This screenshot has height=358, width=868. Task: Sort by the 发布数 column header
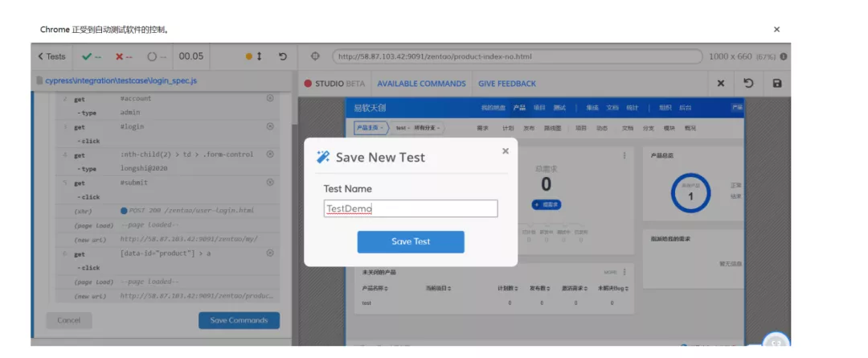point(540,288)
